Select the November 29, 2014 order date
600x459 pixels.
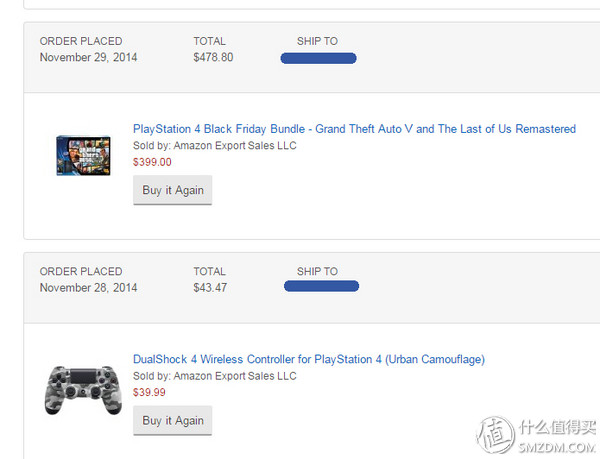[x=88, y=58]
